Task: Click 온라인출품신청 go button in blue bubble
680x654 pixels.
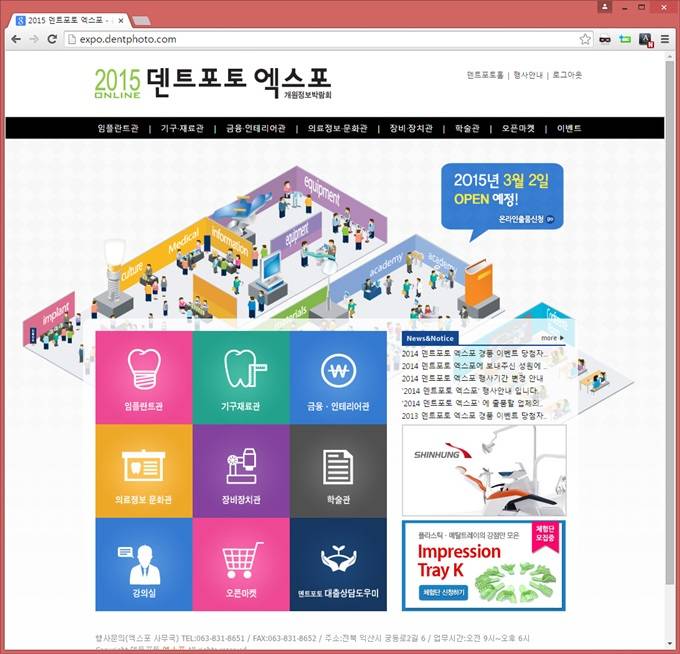Action: click(526, 219)
